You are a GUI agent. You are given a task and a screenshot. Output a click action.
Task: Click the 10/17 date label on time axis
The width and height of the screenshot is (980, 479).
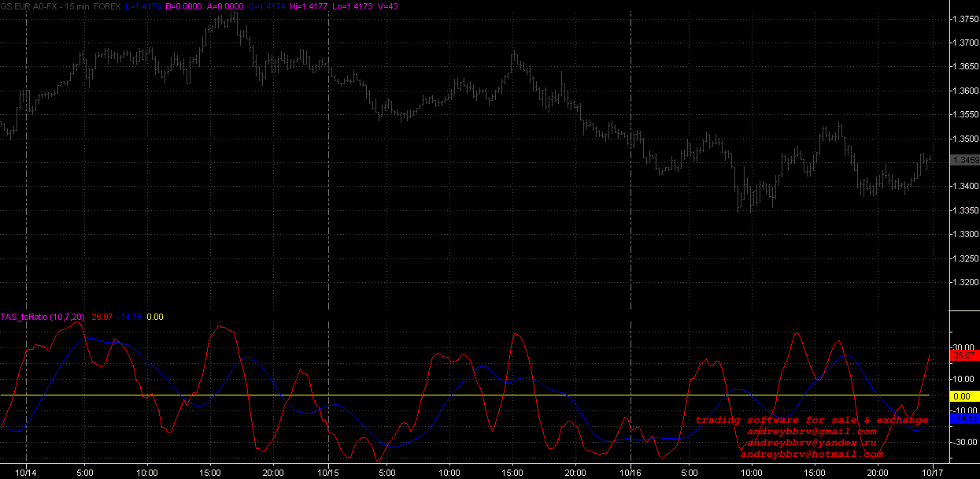(x=933, y=473)
